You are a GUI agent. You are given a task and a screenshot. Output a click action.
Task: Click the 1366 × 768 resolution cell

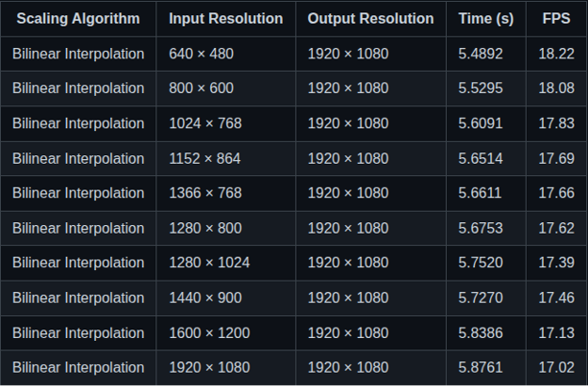click(x=205, y=193)
